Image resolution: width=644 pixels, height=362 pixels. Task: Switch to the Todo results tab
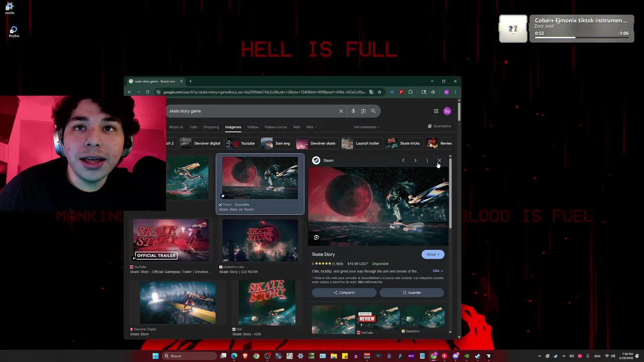pyautogui.click(x=193, y=127)
